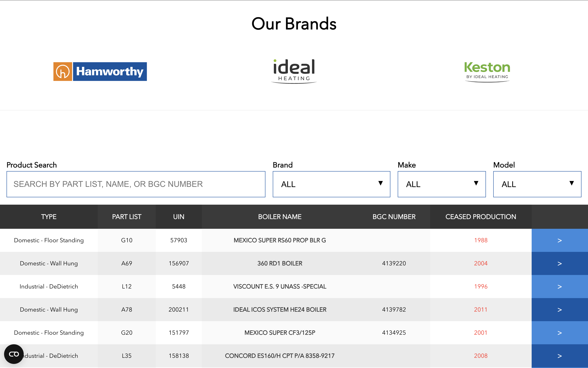Select boiler name MEXICO SUPER CF3/125P
This screenshot has width=588, height=368.
280,333
